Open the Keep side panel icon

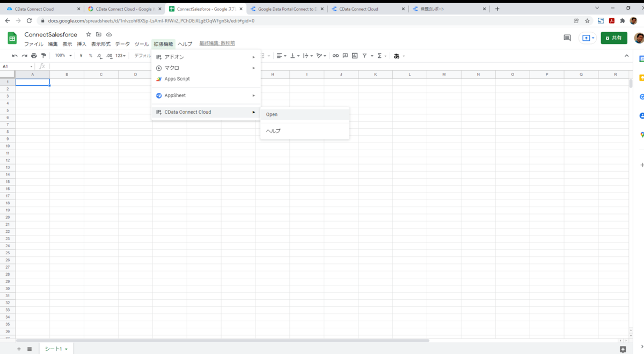pyautogui.click(x=641, y=78)
